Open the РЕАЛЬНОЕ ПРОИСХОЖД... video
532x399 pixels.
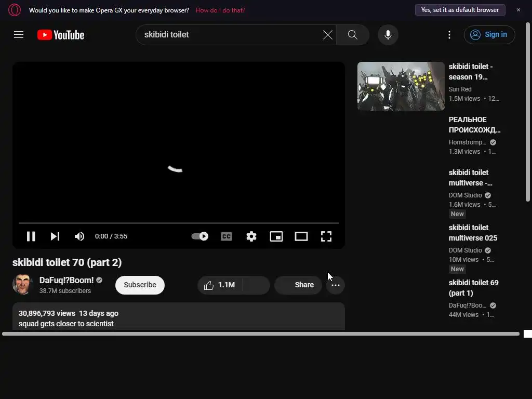pyautogui.click(x=474, y=125)
